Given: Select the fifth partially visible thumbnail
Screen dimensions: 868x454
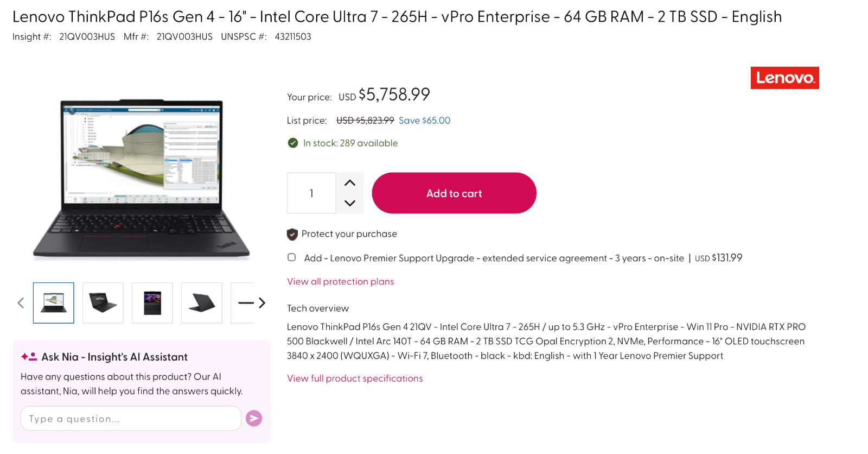Looking at the screenshot, I should point(242,302).
